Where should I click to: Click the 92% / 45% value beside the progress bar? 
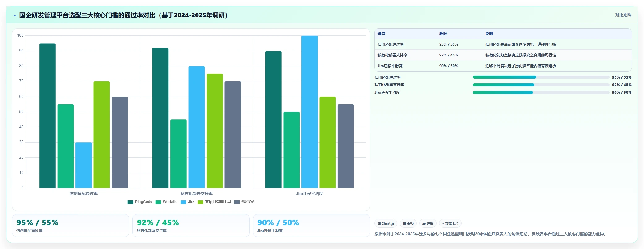pyautogui.click(x=622, y=85)
